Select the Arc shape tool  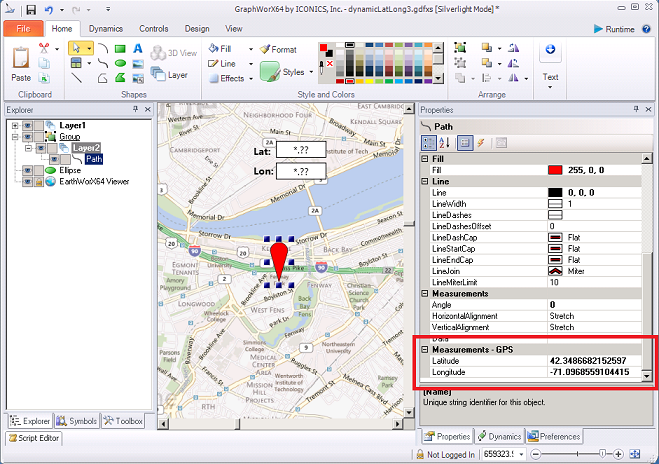(103, 48)
